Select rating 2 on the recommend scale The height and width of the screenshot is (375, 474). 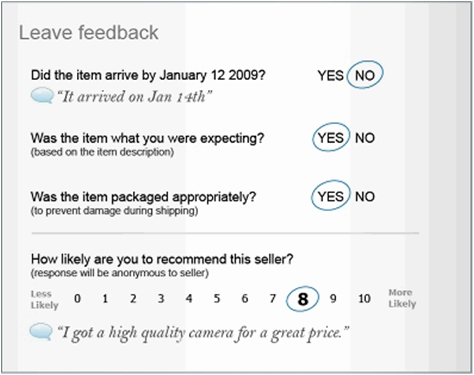[133, 298]
